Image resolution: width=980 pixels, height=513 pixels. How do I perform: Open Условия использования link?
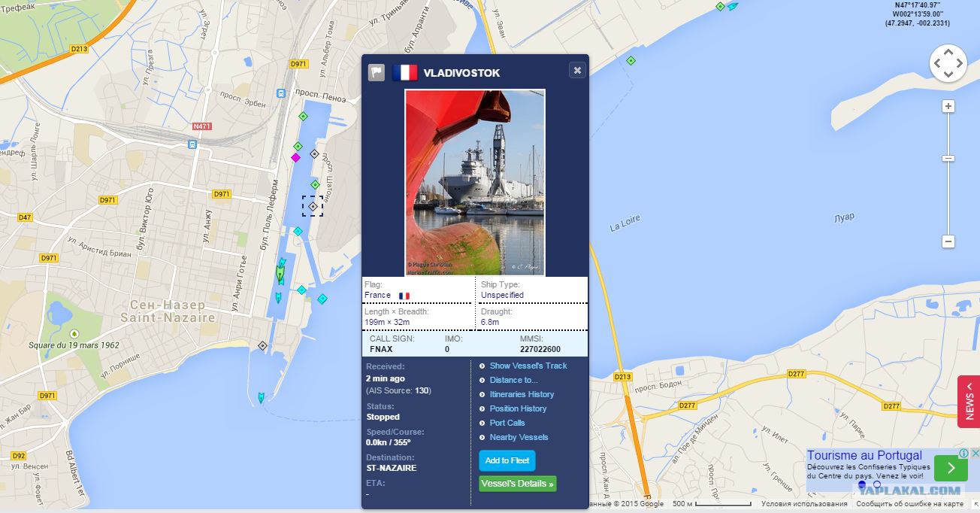pyautogui.click(x=804, y=504)
